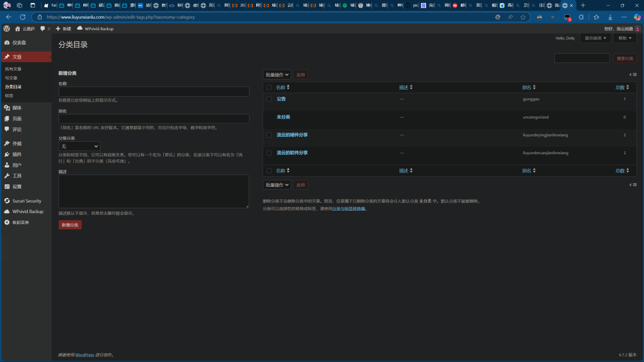This screenshot has width=644, height=362.
Task: Collapse the sidebar with 收起菜单 icon
Action: click(7, 222)
